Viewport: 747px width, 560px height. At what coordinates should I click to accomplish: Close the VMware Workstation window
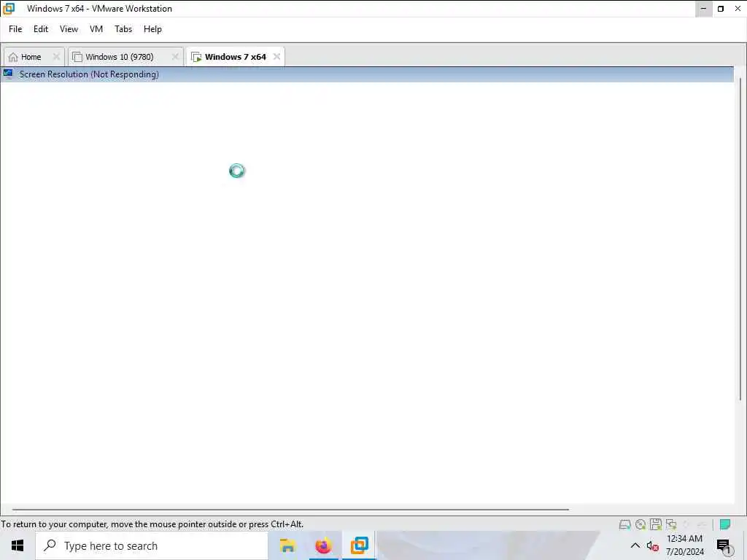point(738,9)
